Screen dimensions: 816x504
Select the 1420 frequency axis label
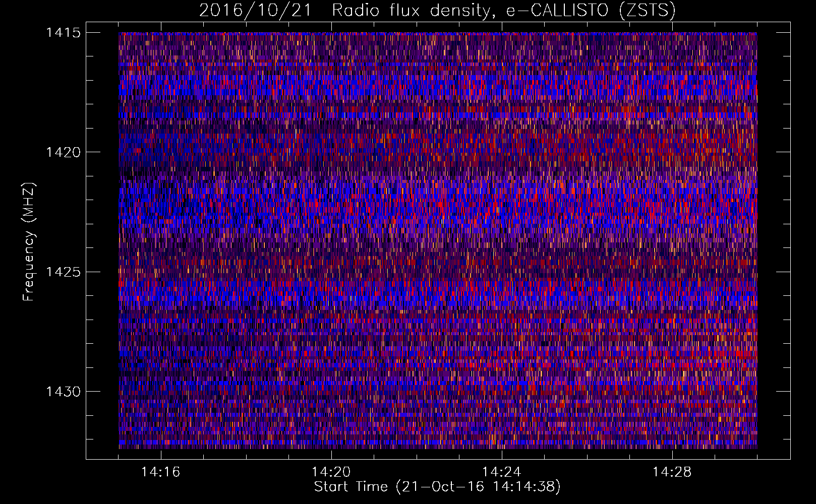tap(63, 152)
